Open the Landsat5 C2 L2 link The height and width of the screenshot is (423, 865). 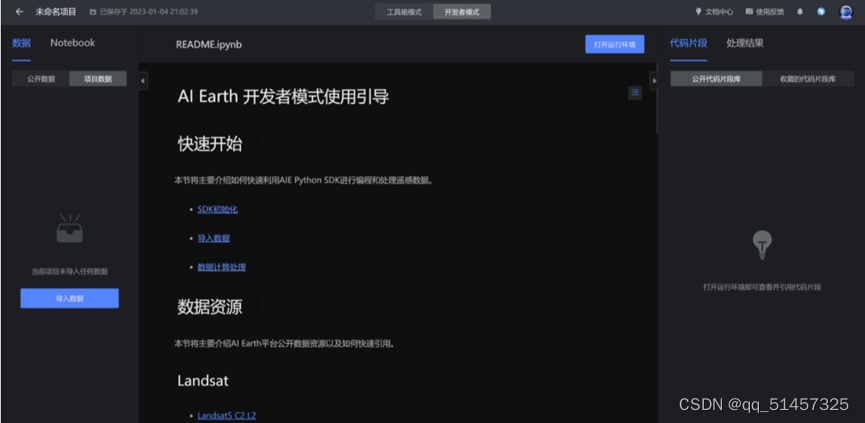[227, 415]
